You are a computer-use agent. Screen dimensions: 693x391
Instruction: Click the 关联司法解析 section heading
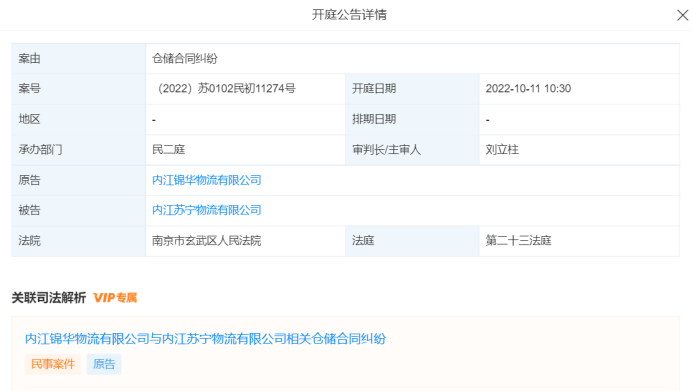pyautogui.click(x=49, y=298)
